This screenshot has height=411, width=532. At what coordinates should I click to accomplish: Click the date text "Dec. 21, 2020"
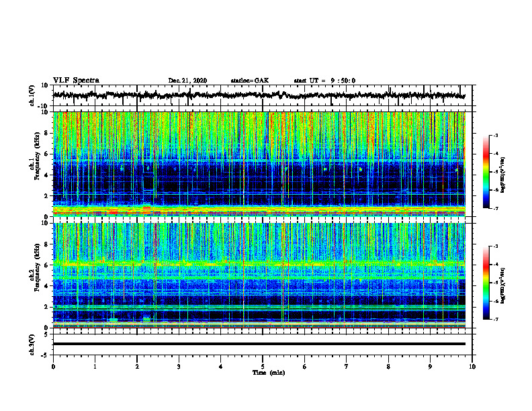[187, 81]
